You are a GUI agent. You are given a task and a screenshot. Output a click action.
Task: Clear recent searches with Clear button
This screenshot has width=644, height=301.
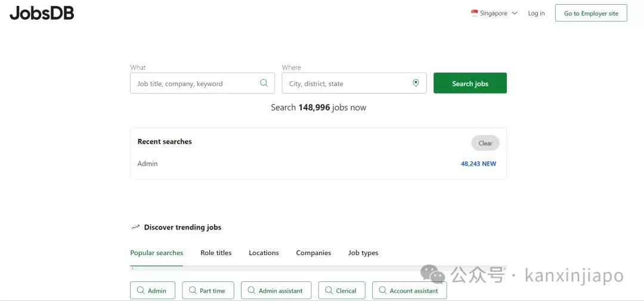(485, 143)
